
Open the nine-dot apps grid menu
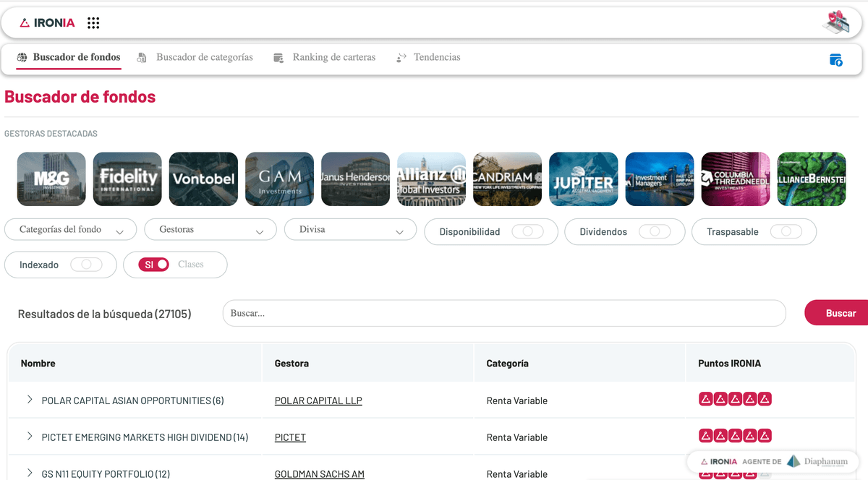coord(93,23)
